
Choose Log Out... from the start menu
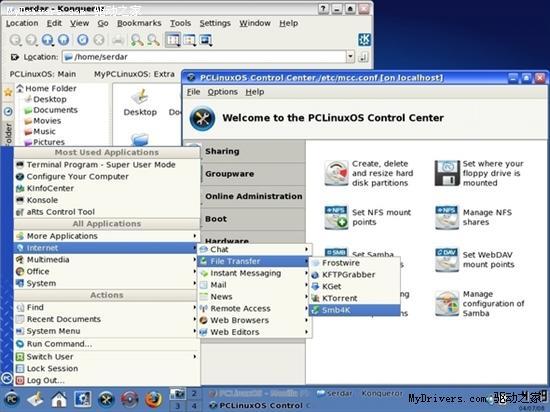click(106, 380)
